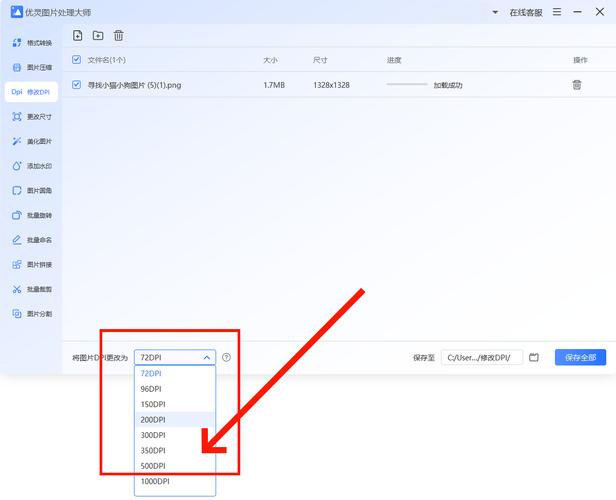Viewport: 616px width, 500px height.
Task: Click the 将图片DPI更改为 label
Action: (x=100, y=358)
